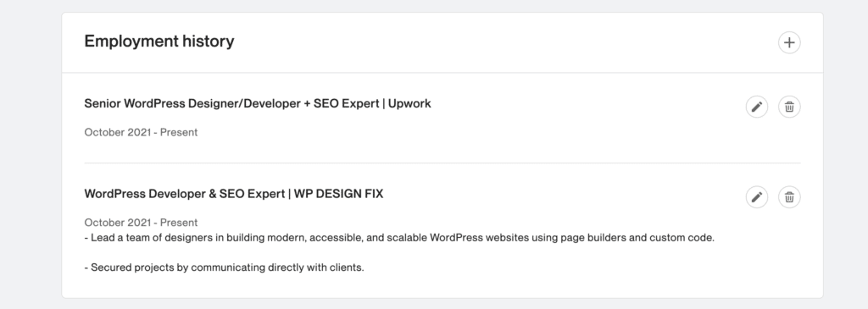Click 'Present' in the Upwork entry date
The image size is (868, 309).
(179, 132)
